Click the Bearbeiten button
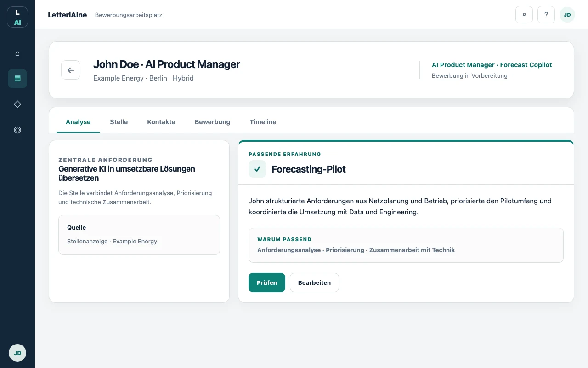588x368 pixels. click(314, 282)
